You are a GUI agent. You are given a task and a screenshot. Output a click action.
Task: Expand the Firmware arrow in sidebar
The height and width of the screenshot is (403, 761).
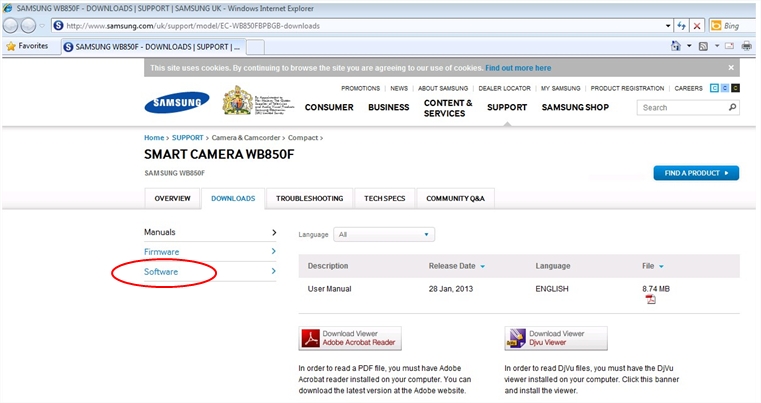[274, 252]
